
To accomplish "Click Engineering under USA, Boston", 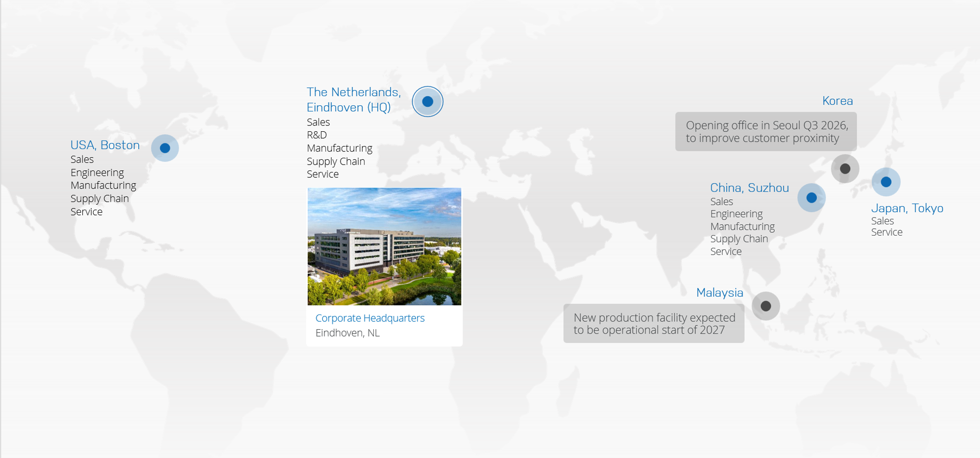I will tap(97, 172).
